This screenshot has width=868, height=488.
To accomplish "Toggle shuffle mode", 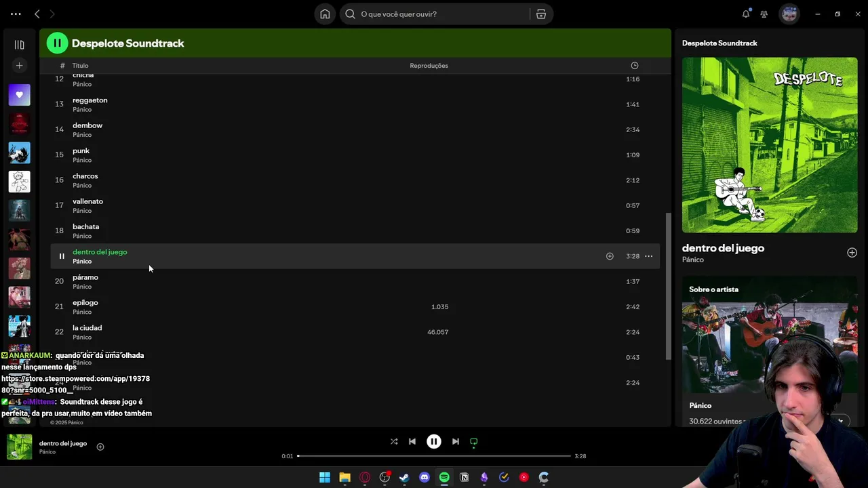I will click(x=394, y=441).
